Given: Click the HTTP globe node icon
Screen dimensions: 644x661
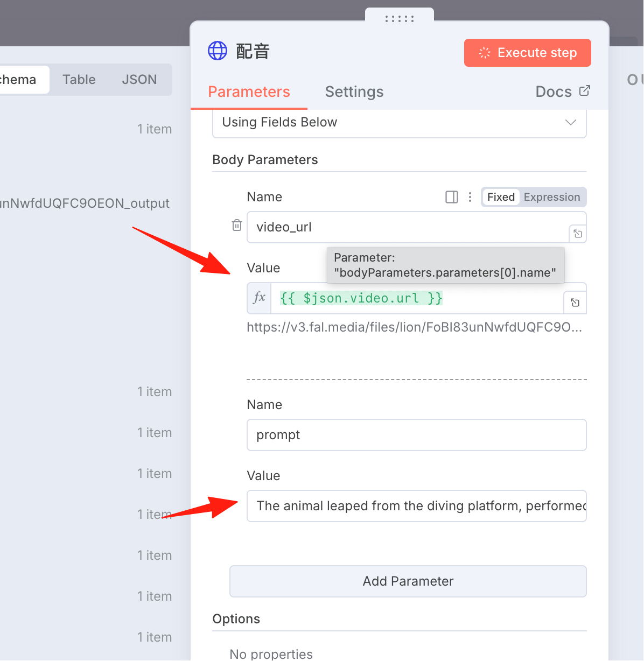Looking at the screenshot, I should [218, 51].
